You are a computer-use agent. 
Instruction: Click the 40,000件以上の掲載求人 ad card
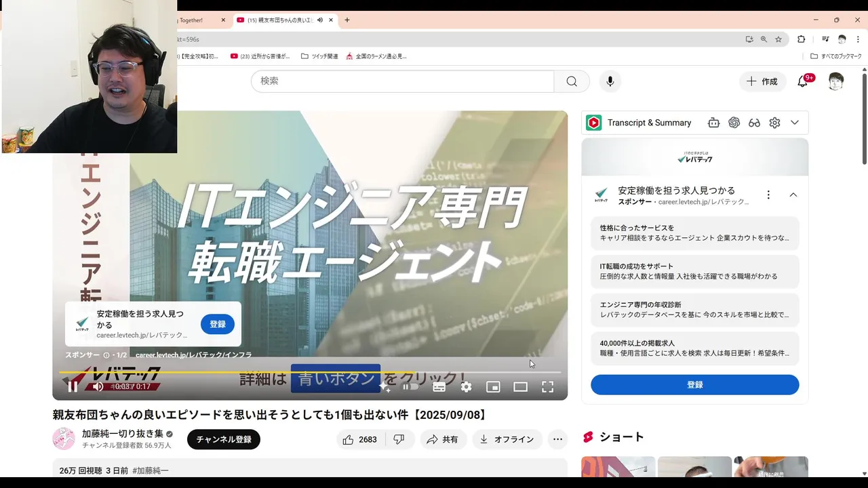694,348
